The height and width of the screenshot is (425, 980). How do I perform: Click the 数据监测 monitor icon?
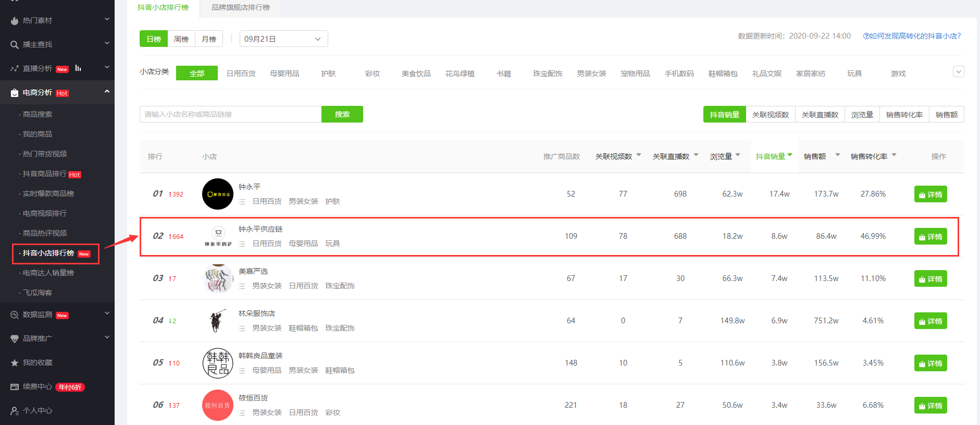click(x=15, y=315)
